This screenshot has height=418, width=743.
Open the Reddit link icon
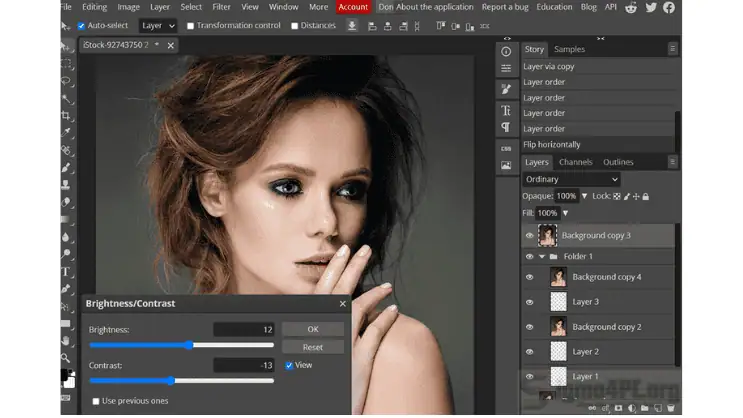(x=631, y=8)
